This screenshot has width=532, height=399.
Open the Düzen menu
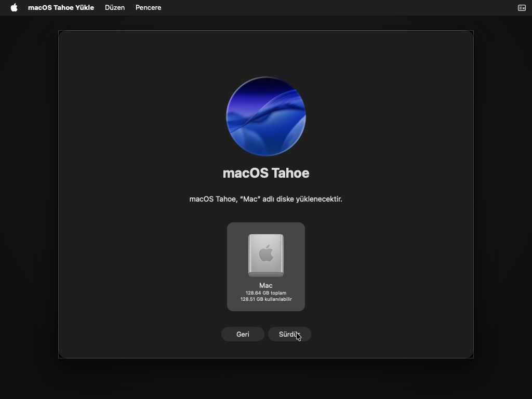pos(115,7)
